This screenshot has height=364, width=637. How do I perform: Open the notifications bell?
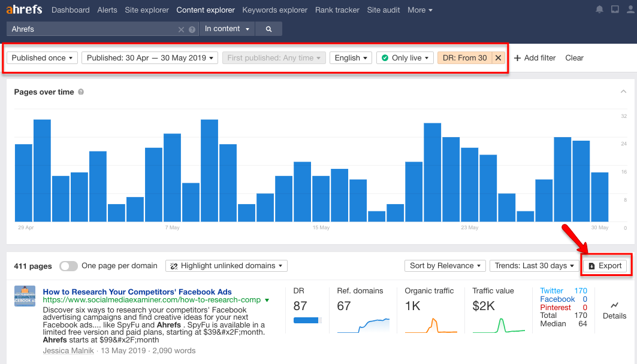coord(599,10)
